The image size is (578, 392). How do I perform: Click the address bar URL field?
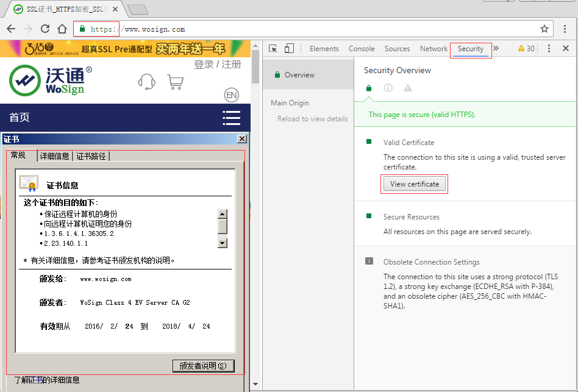[305, 29]
